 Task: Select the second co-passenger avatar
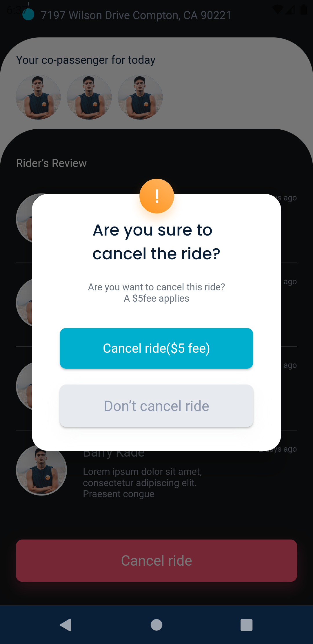click(89, 97)
